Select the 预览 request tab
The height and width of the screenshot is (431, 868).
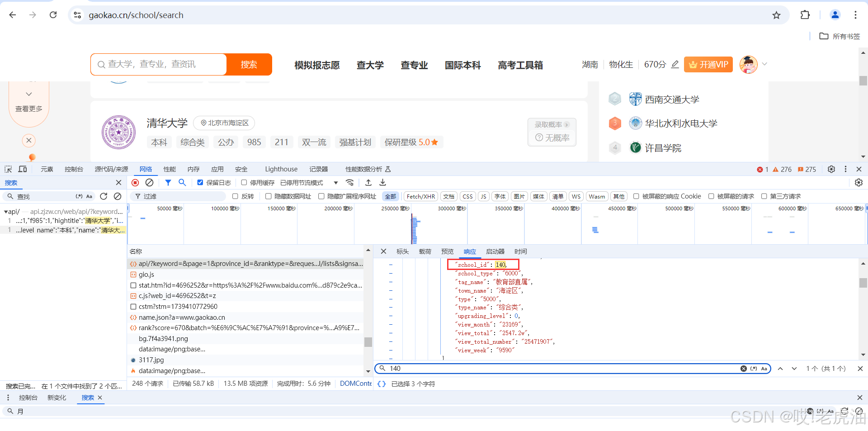447,251
